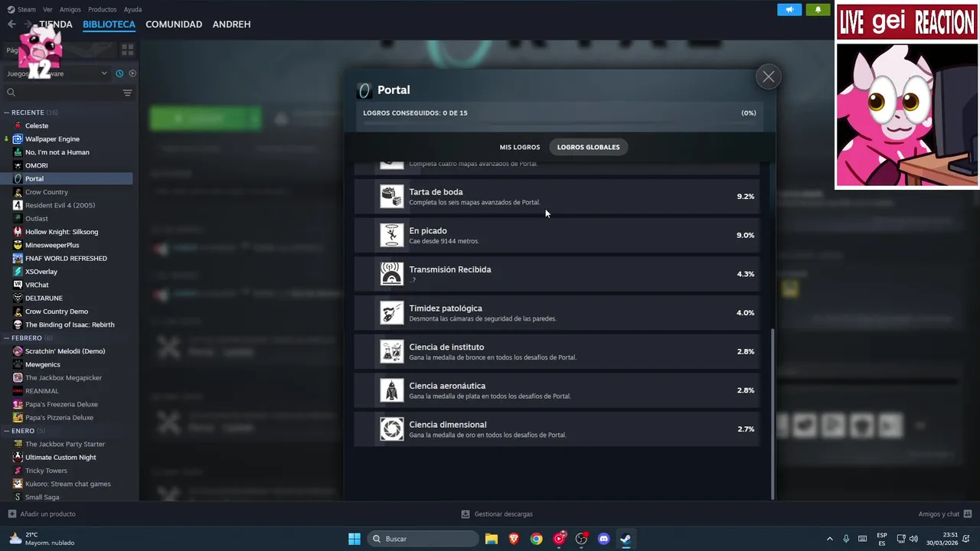Click the Windows Start button

(354, 539)
